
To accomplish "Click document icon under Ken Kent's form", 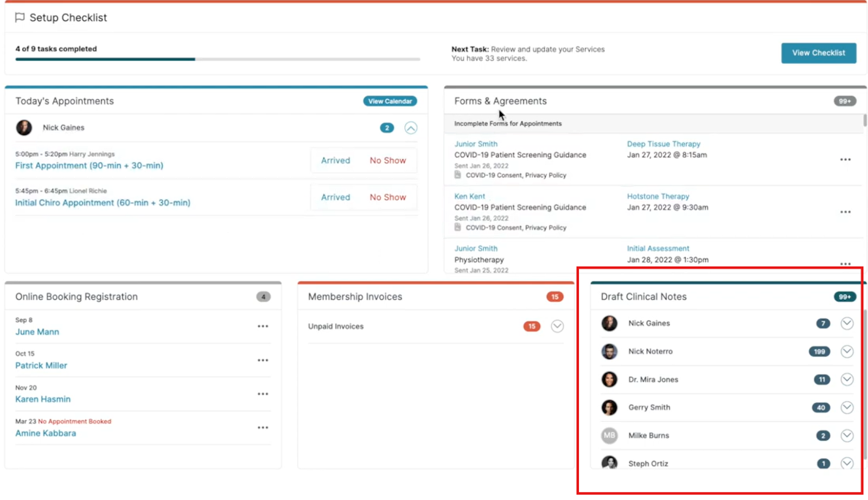I will [458, 227].
